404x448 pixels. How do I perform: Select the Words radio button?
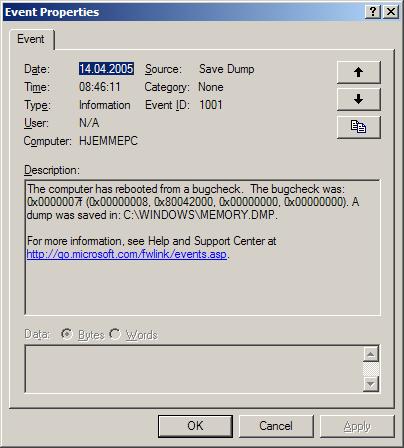[115, 334]
